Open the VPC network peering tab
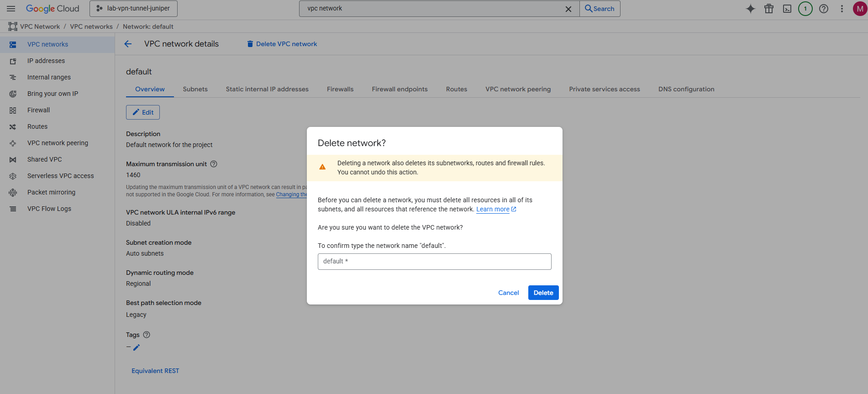This screenshot has height=394, width=868. coord(518,89)
